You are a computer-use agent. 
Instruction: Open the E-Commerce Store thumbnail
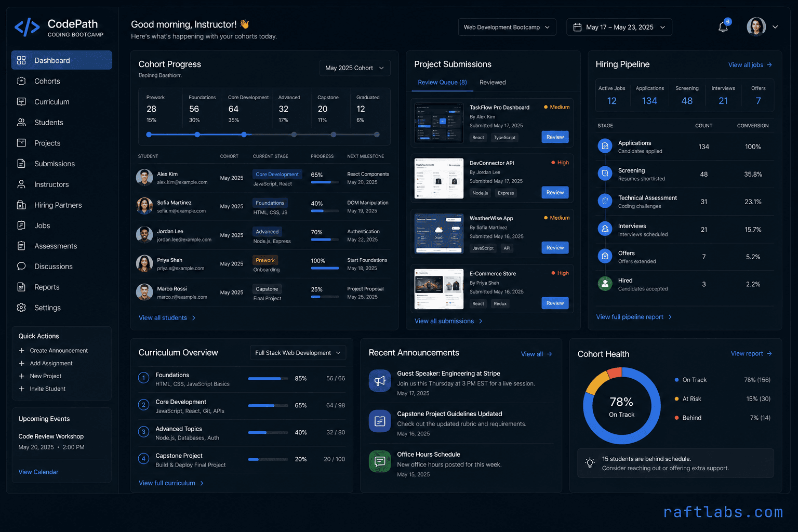[439, 289]
